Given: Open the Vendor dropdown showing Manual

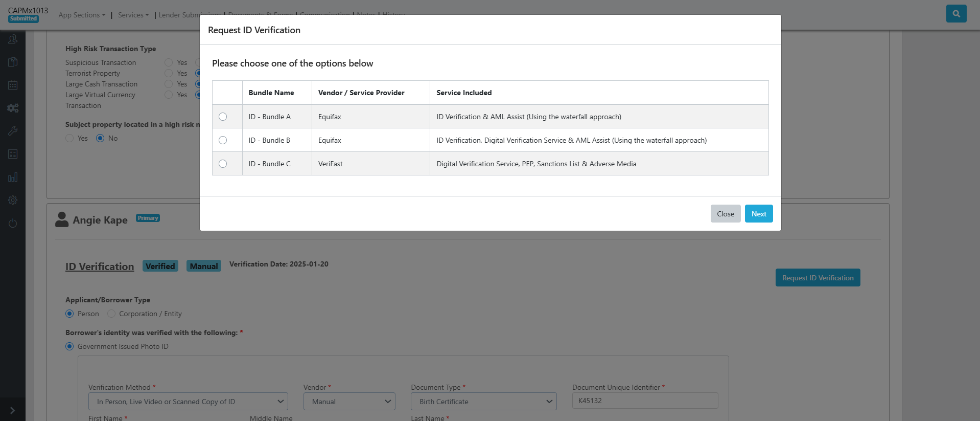Looking at the screenshot, I should tap(349, 402).
